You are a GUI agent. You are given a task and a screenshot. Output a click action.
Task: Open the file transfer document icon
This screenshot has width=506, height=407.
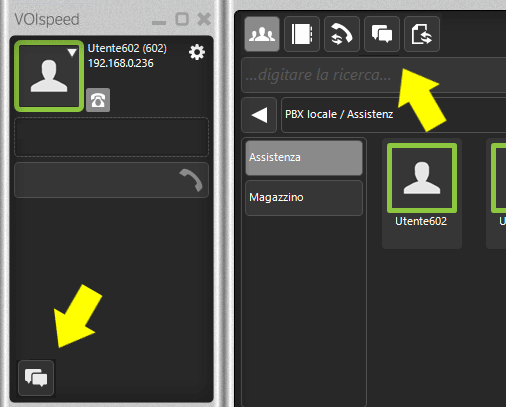[422, 34]
